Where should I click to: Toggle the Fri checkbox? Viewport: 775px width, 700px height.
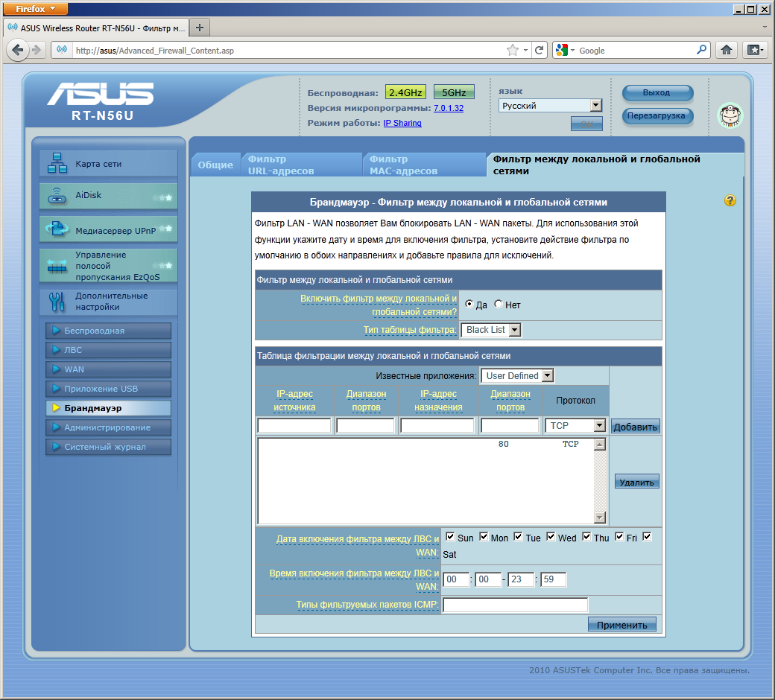coord(619,536)
